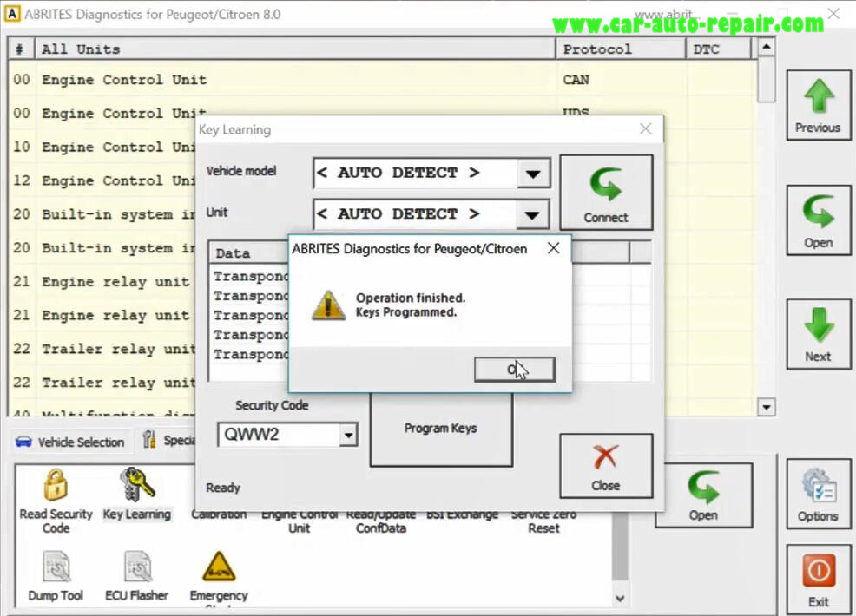This screenshot has height=616, width=856.
Task: Select the 12 Engine Control Unit row
Action: 102,180
